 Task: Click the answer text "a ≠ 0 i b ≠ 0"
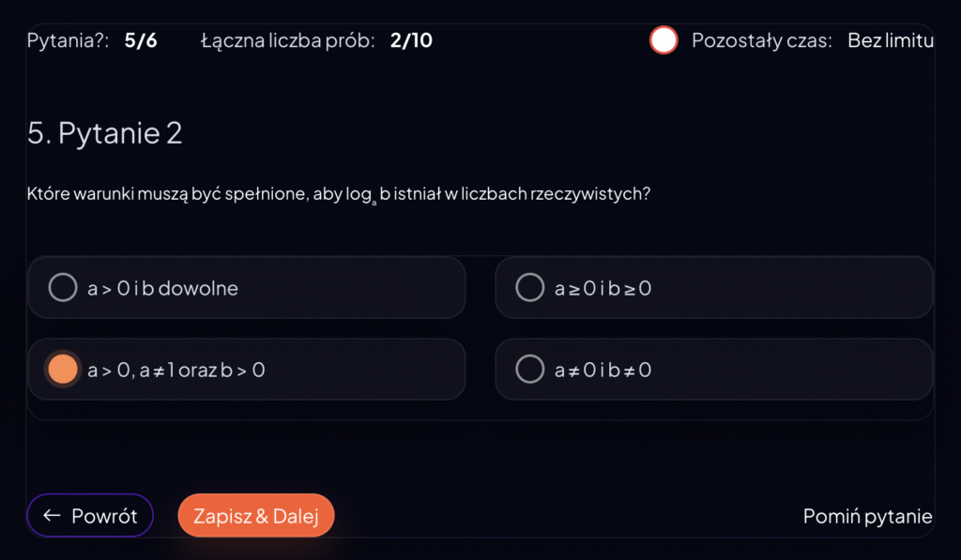click(603, 371)
